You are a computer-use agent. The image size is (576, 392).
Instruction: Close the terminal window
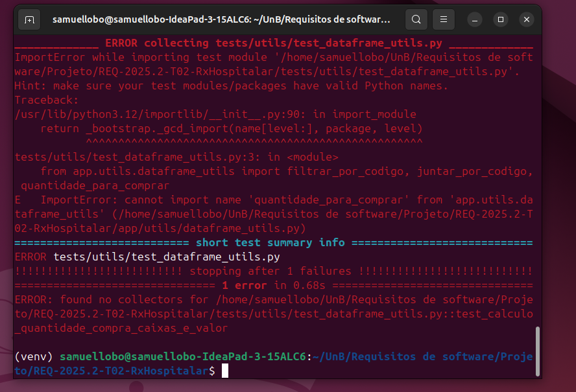(x=526, y=19)
